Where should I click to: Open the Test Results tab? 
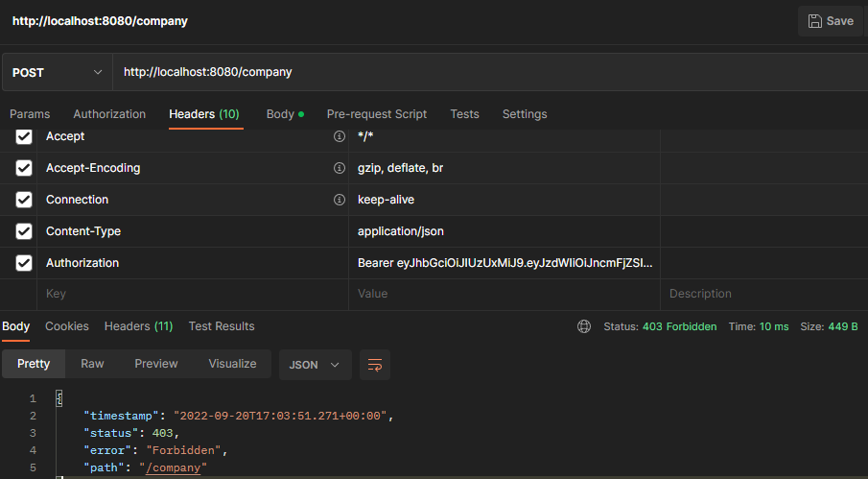point(222,326)
